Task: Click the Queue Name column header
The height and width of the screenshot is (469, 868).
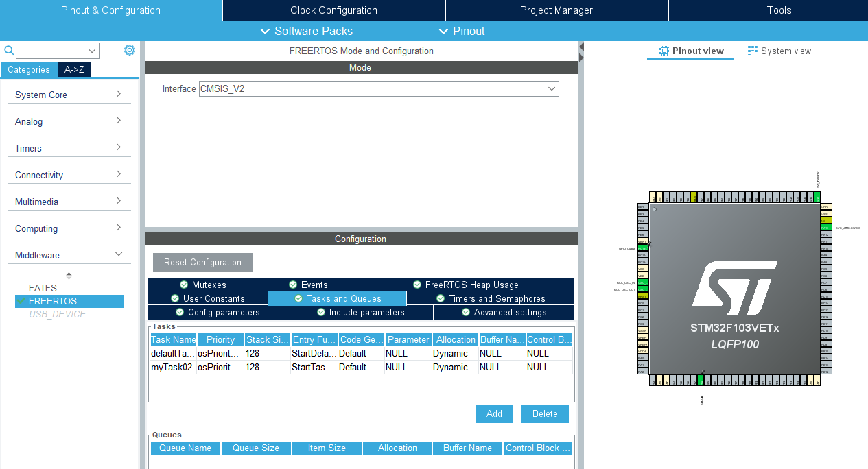Action: (185, 448)
